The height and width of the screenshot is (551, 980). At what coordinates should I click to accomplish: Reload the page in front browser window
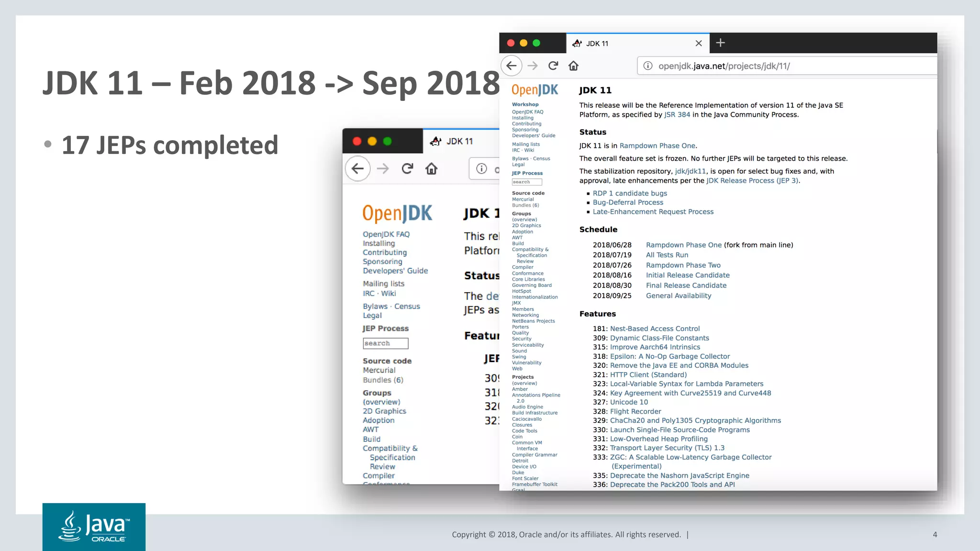coord(553,66)
